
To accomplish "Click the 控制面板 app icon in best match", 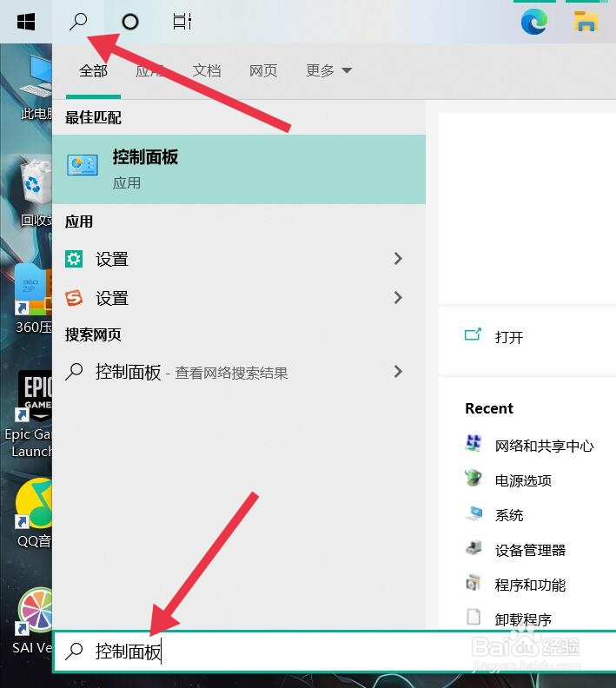I will pos(82,165).
